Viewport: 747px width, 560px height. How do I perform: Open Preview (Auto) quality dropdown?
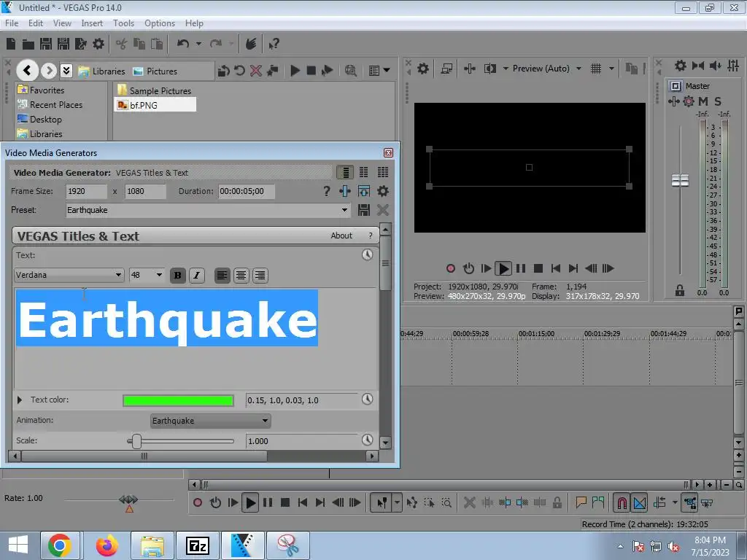pos(578,69)
